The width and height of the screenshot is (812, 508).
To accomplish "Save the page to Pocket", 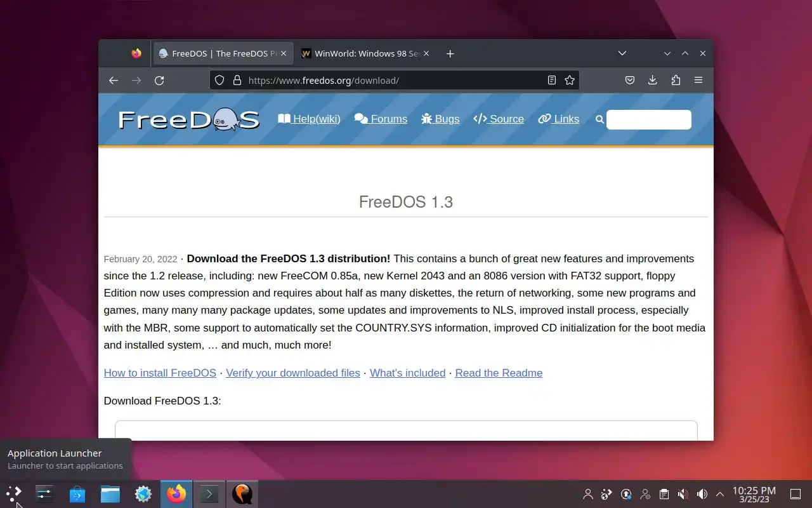I will (630, 80).
